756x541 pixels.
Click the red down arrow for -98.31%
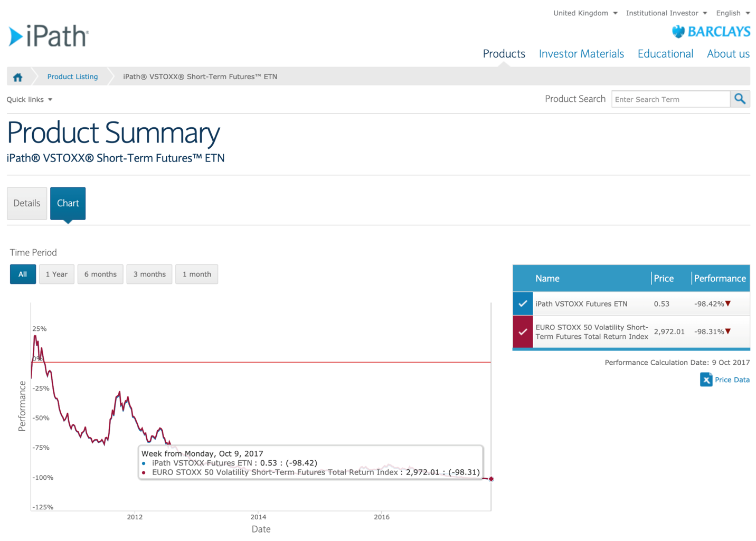728,331
